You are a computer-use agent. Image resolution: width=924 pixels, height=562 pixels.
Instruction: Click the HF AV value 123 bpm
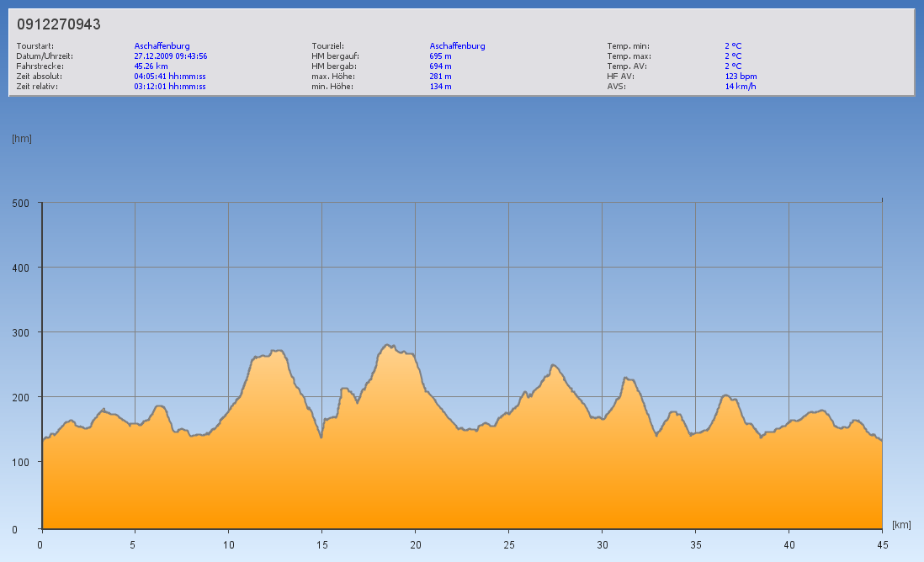741,76
